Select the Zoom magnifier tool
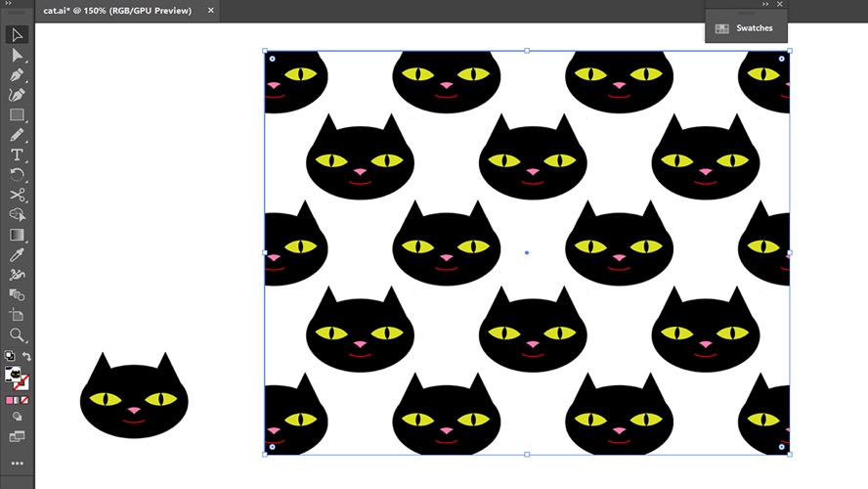This screenshot has width=868, height=489. [18, 334]
